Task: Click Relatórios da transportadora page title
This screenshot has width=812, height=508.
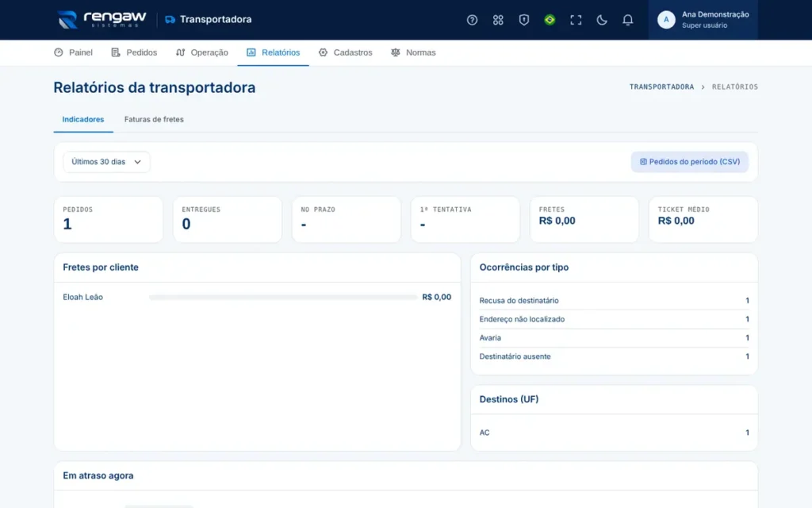Action: pyautogui.click(x=155, y=87)
